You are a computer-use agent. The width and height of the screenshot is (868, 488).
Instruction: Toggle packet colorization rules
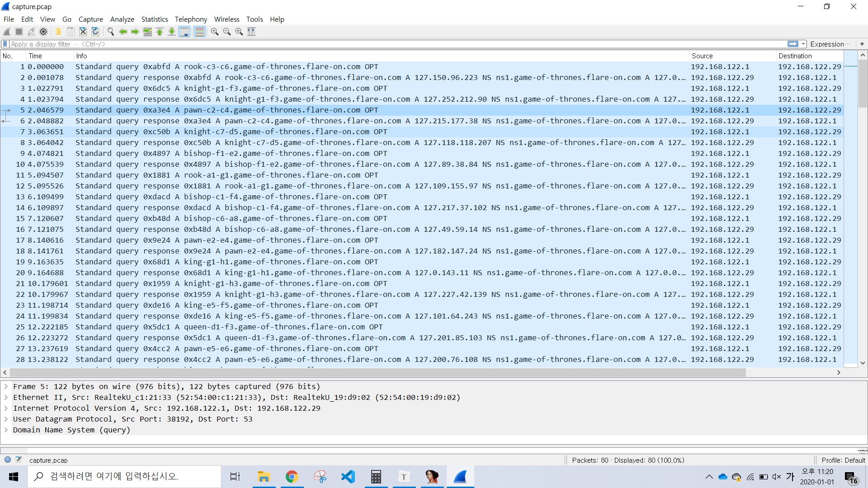(x=199, y=32)
